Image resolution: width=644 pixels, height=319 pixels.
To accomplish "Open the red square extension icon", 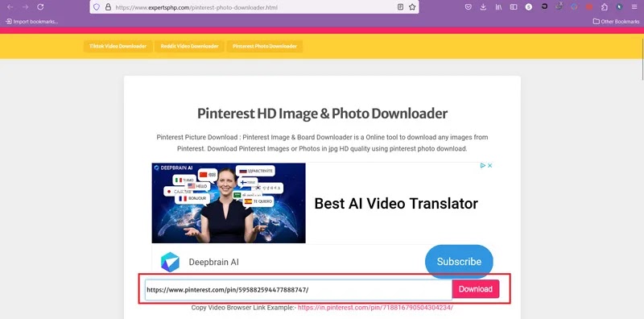I will pos(589,7).
